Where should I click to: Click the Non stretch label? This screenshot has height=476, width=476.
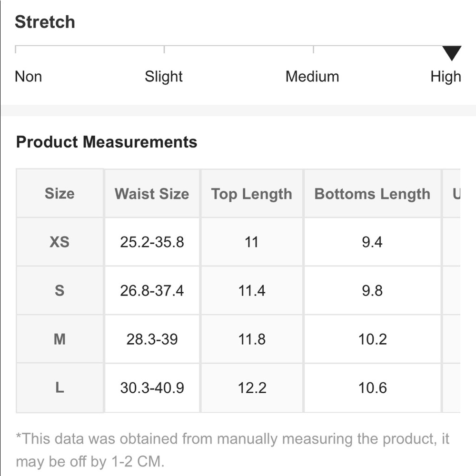click(28, 77)
